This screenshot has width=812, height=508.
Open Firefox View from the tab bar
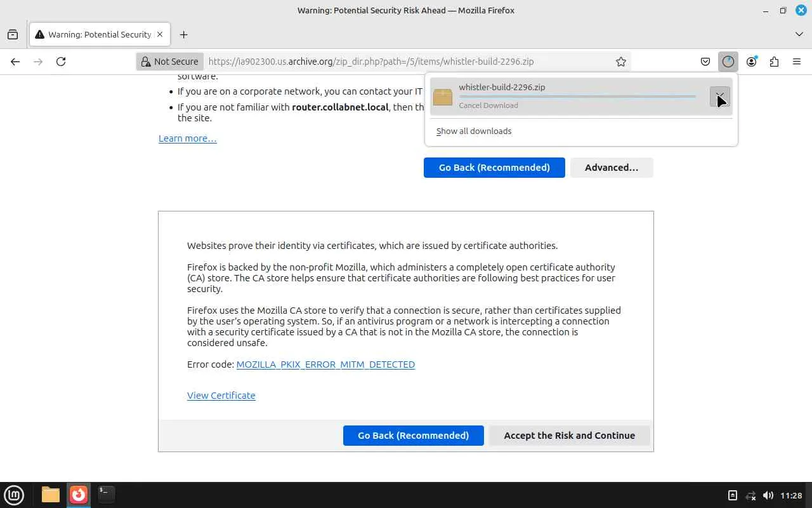click(x=13, y=35)
